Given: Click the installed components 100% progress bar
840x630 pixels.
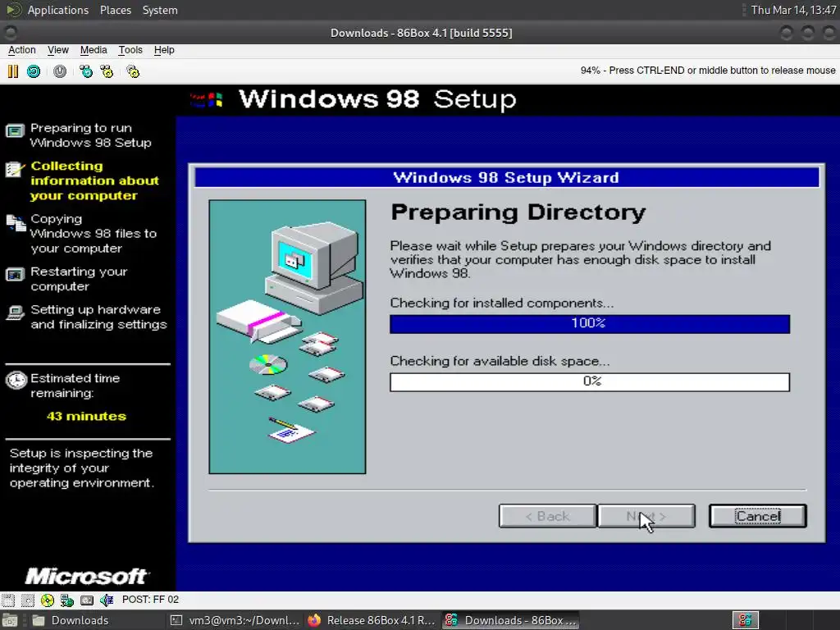Looking at the screenshot, I should [590, 323].
